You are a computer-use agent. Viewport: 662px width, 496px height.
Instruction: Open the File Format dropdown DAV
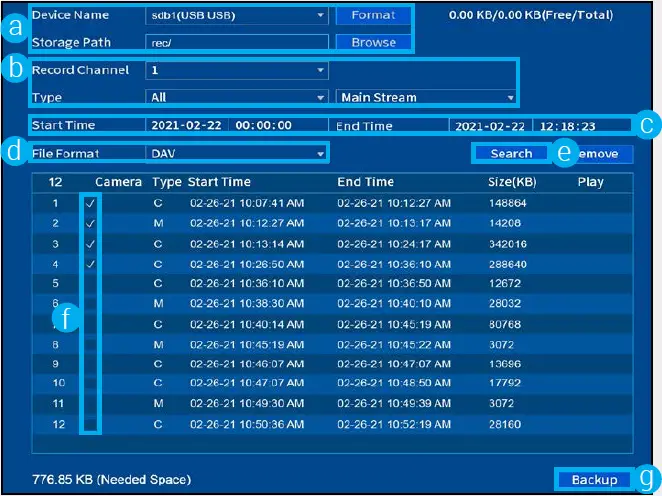[x=237, y=154]
